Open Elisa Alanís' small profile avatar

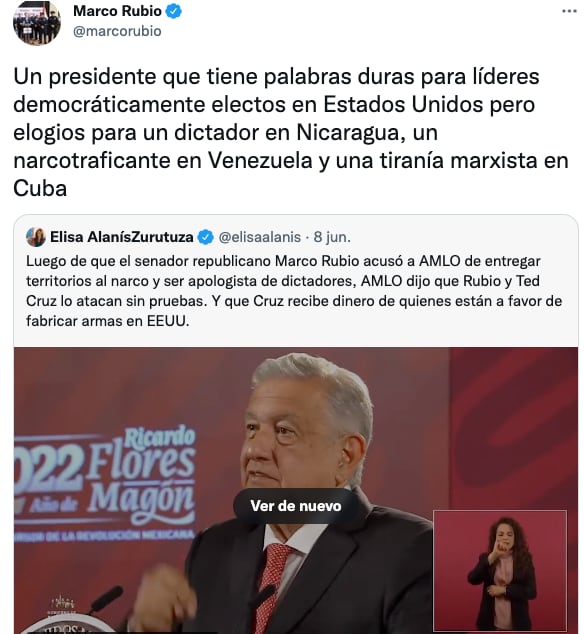(x=36, y=237)
